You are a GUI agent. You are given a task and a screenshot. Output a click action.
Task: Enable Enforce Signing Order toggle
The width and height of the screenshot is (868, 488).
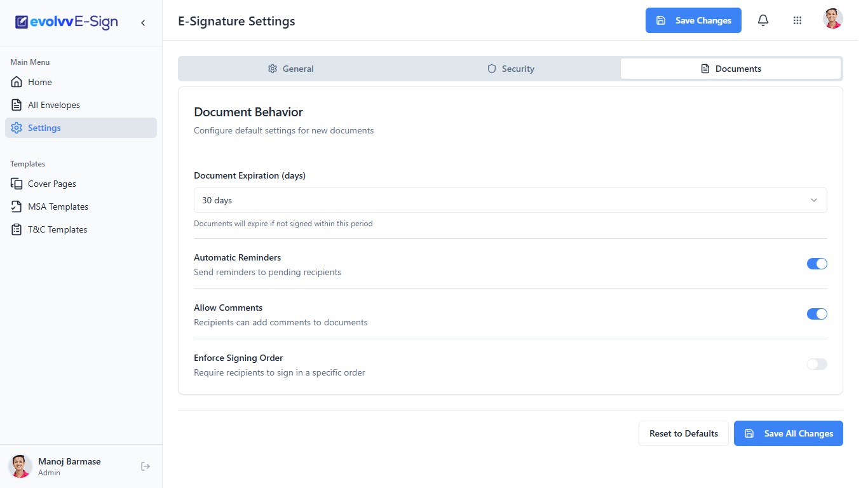click(x=817, y=364)
